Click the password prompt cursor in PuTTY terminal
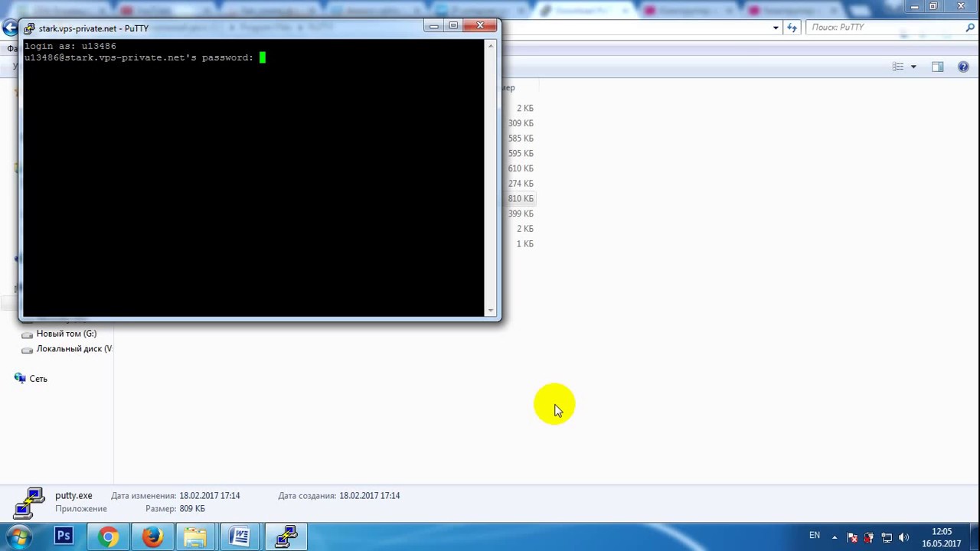 tap(262, 57)
